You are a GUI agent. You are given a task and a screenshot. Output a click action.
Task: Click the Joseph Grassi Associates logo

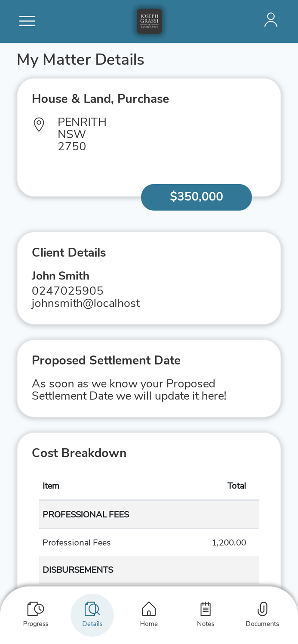tap(149, 20)
